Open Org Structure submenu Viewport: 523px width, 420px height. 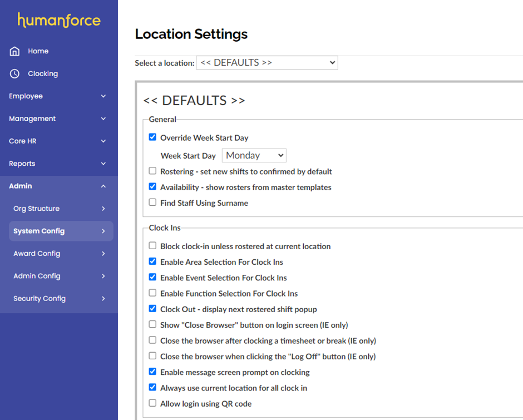coord(61,209)
